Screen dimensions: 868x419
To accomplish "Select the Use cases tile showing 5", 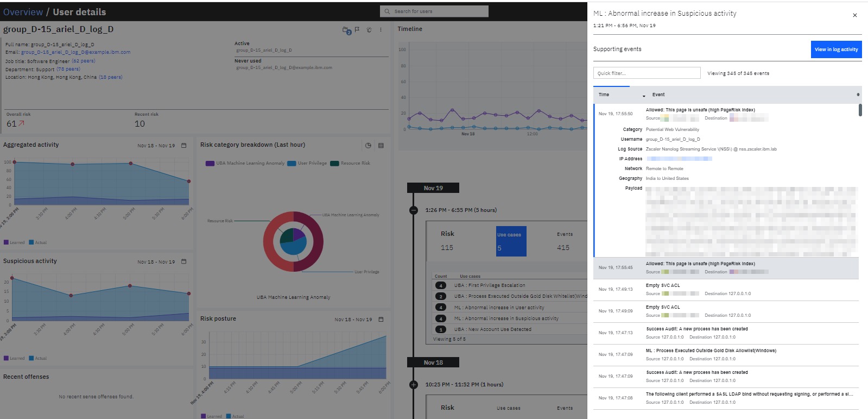I will tap(511, 241).
